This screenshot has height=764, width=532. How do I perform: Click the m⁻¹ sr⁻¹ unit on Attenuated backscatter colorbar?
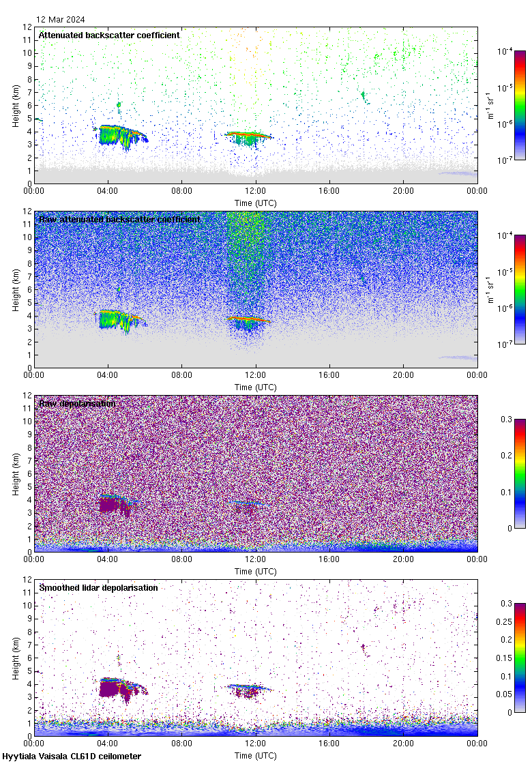pyautogui.click(x=490, y=105)
